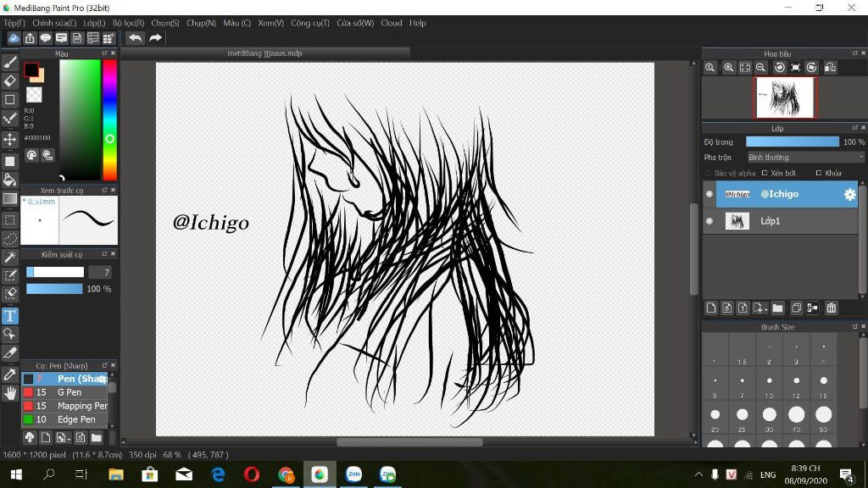Open the color palette icon in Màu panel
The image size is (868, 488).
[x=31, y=156]
